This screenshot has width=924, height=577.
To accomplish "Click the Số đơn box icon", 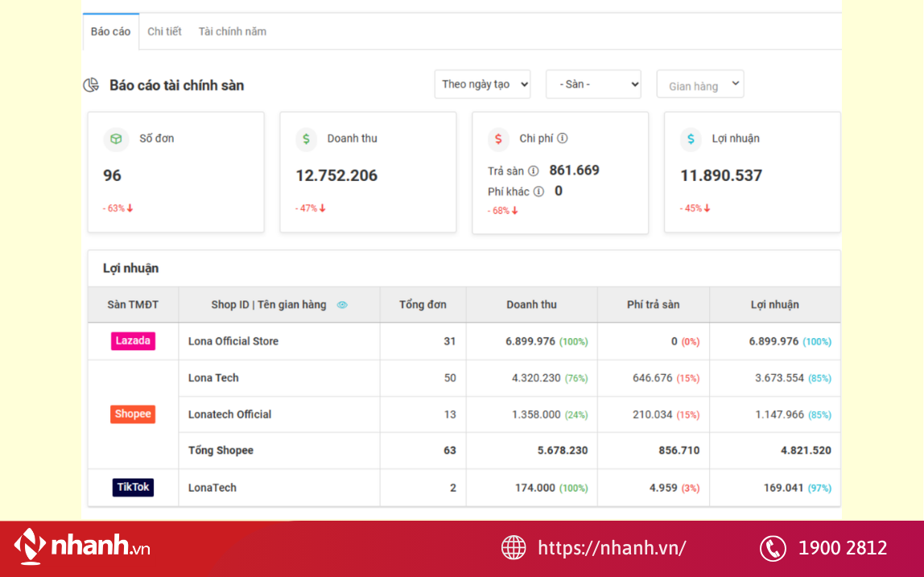I will point(116,139).
